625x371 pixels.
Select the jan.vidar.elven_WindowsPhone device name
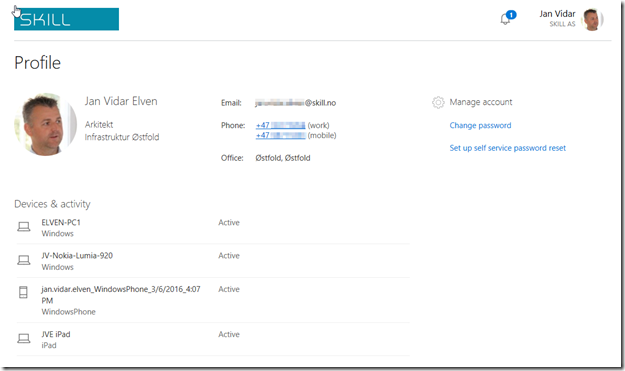121,294
